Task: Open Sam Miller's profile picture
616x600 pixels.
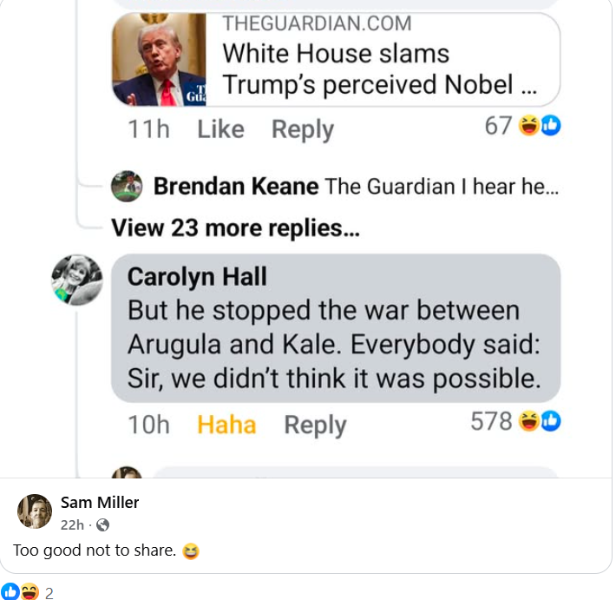Action: [35, 511]
